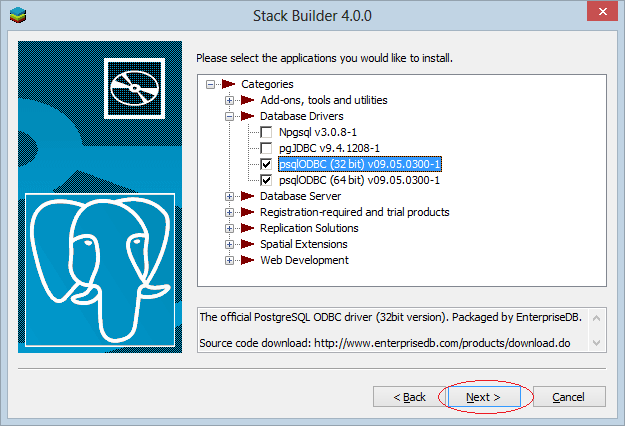Cancel the Stack Builder wizard
The image size is (625, 426).
569,397
